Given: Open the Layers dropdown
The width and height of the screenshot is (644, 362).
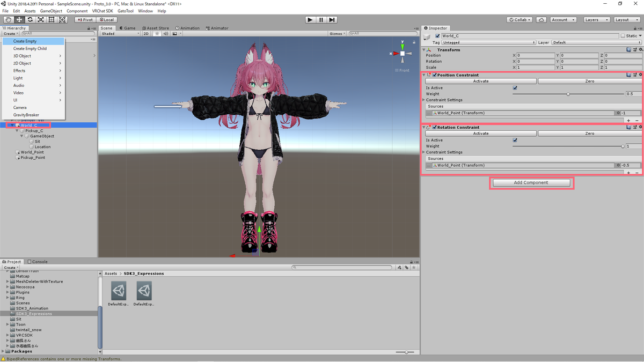Looking at the screenshot, I should (x=596, y=20).
